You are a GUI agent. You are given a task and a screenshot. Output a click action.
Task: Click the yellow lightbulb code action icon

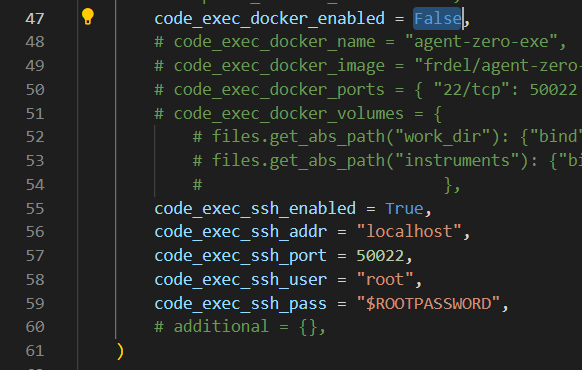[88, 17]
